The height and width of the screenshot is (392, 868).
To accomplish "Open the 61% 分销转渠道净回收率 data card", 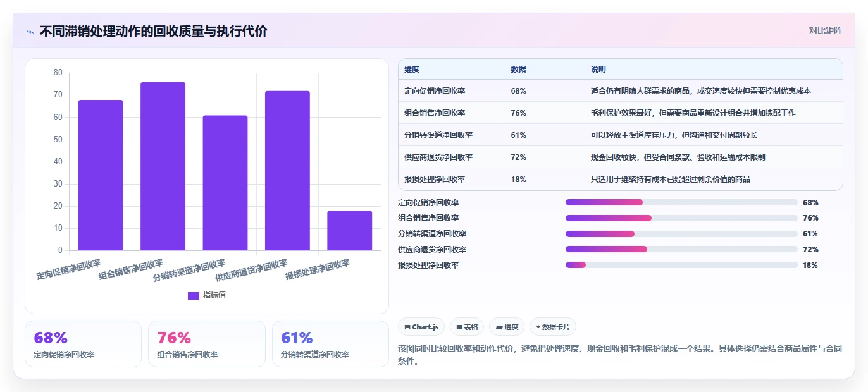I will coord(330,344).
